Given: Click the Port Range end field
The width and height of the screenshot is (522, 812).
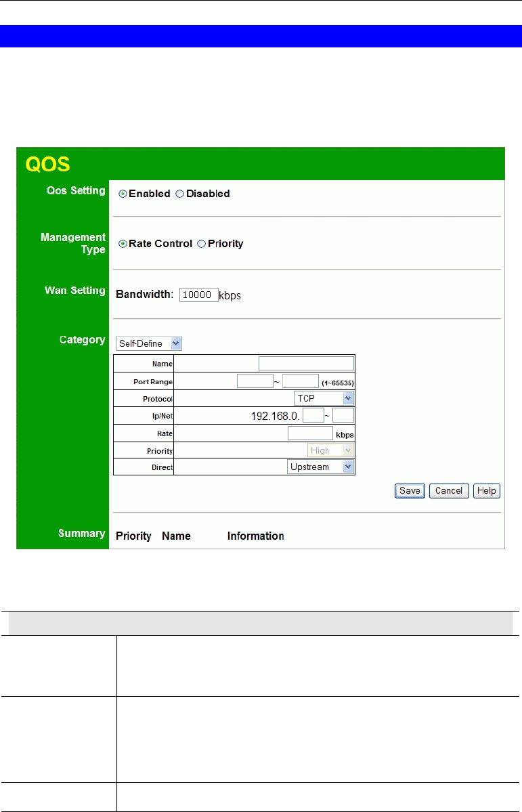Looking at the screenshot, I should (301, 381).
